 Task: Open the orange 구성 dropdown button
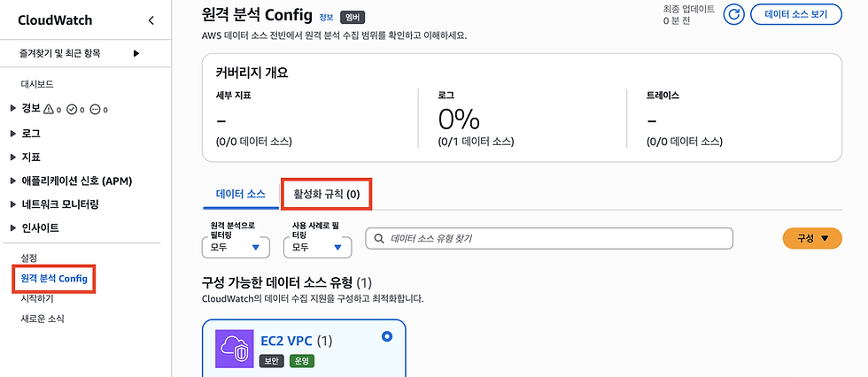(x=812, y=238)
